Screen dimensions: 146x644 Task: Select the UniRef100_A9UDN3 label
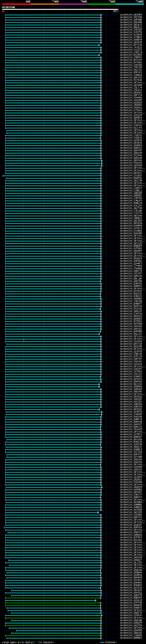pos(131,299)
